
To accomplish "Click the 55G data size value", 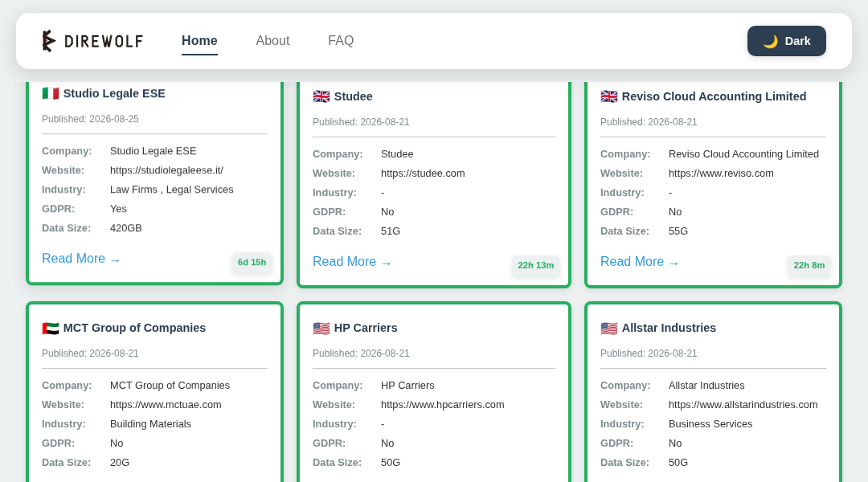I will pos(678,231).
